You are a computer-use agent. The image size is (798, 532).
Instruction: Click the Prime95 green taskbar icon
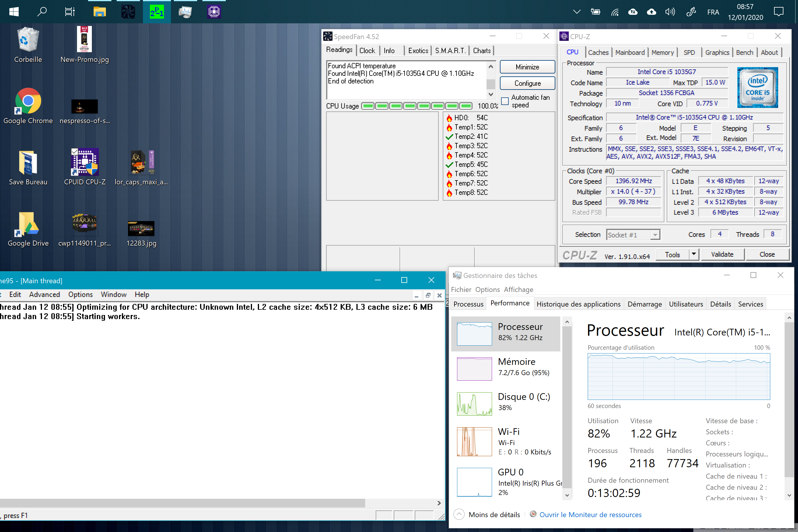pyautogui.click(x=156, y=12)
